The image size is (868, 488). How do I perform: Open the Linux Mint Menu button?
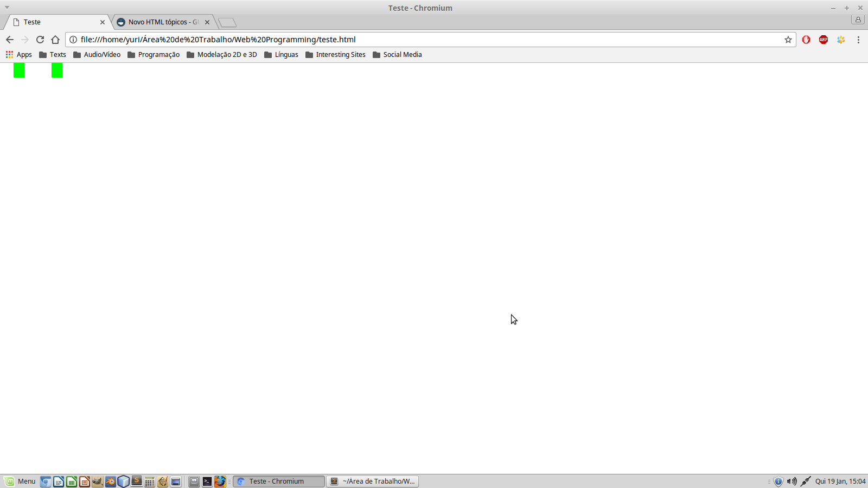click(20, 481)
